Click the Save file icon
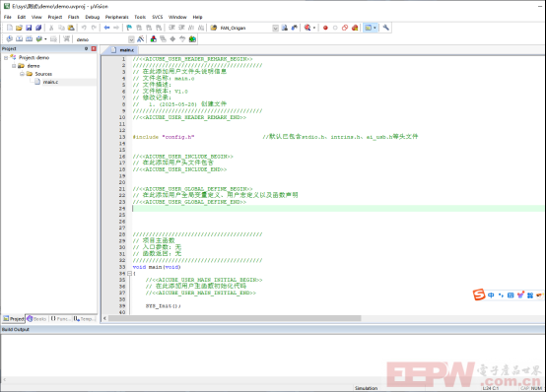 click(x=29, y=28)
